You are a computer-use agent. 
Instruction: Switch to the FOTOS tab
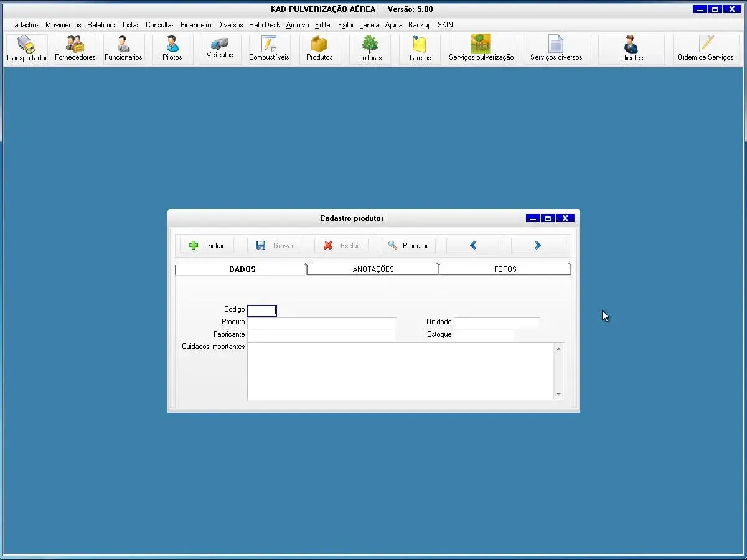pos(505,269)
